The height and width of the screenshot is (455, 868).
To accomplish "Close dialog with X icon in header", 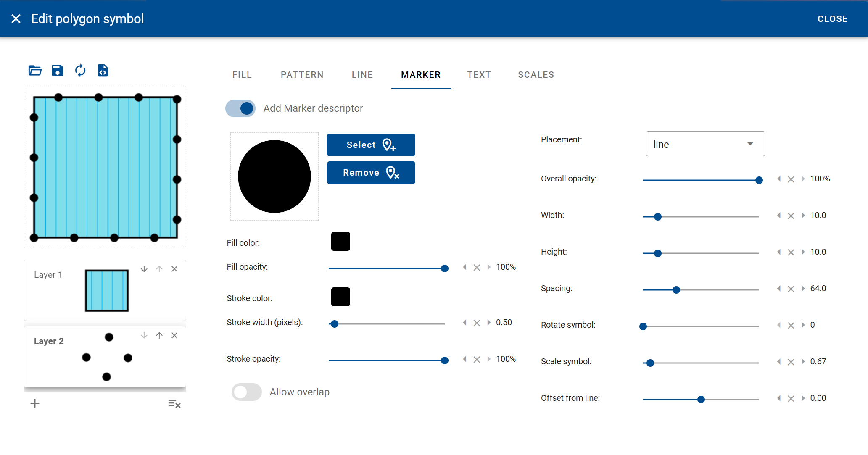I will coord(16,18).
